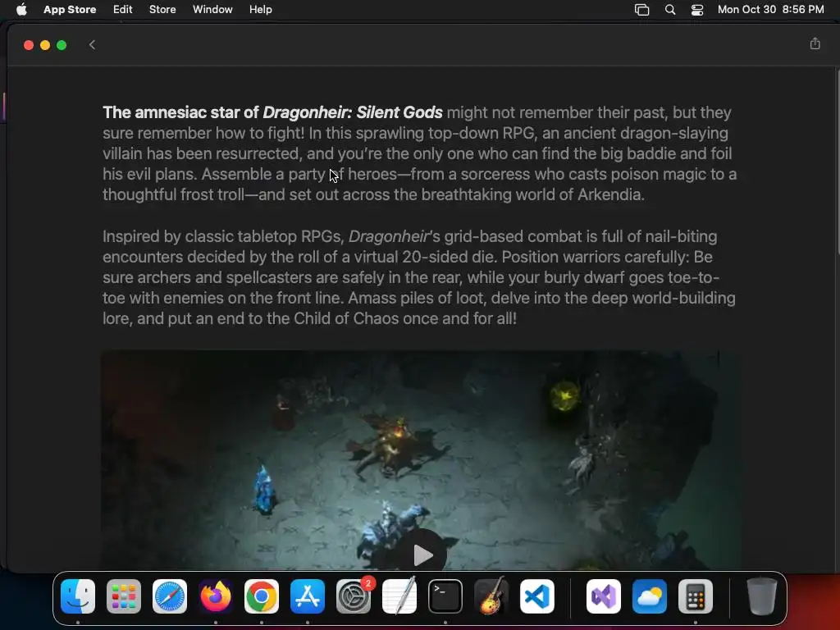Minimize the App Store window

45,45
